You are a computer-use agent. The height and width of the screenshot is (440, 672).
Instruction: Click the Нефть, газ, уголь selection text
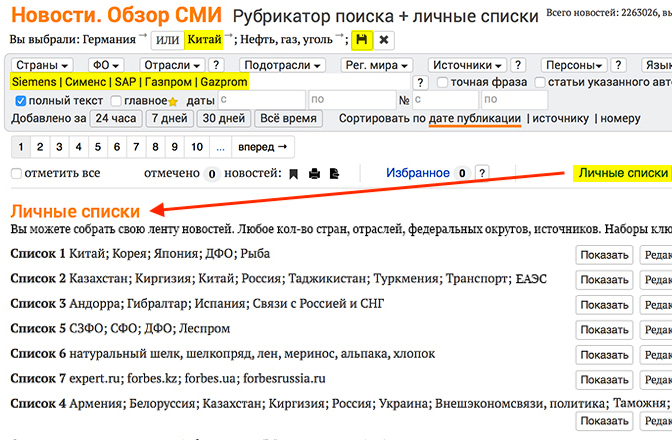pyautogui.click(x=286, y=40)
